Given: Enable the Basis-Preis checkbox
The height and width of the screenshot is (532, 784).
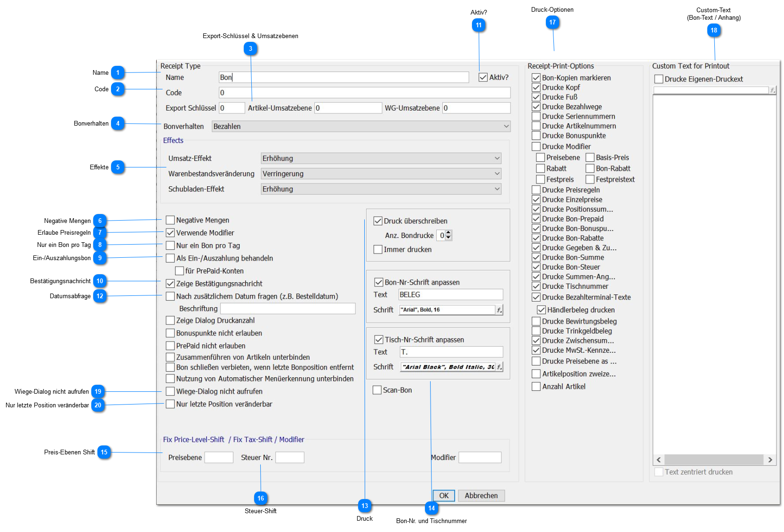Looking at the screenshot, I should 590,158.
